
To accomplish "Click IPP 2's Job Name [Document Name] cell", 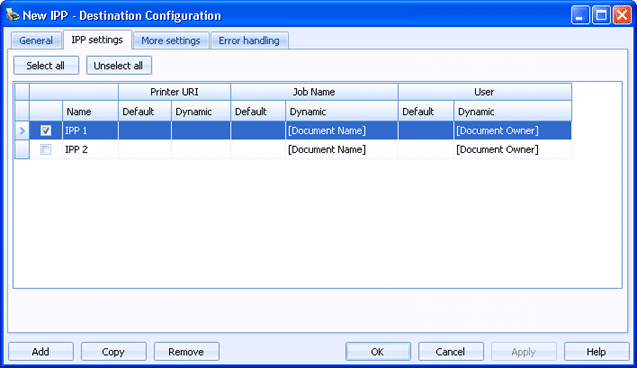I will coord(342,149).
